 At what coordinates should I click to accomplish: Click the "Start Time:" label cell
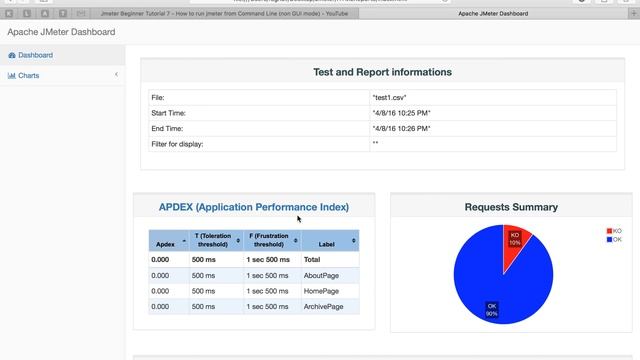[259, 113]
